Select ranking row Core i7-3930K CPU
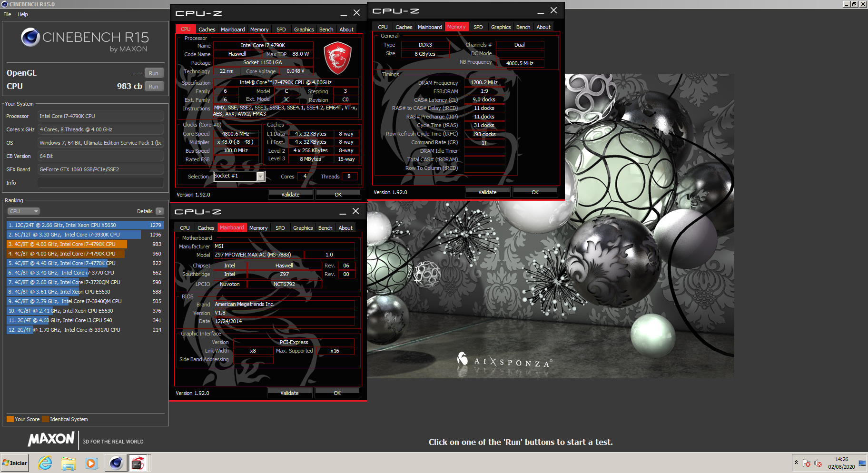868x473 pixels. pos(85,235)
